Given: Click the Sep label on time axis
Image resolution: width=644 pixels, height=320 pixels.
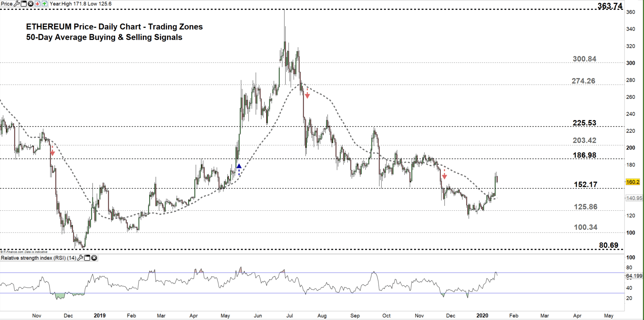Looking at the screenshot, I should tap(355, 316).
